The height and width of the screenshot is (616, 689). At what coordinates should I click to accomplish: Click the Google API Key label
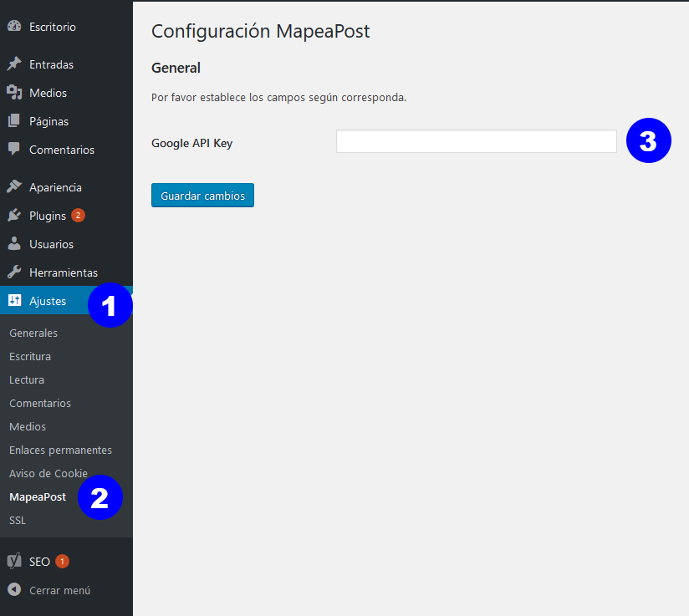[192, 143]
